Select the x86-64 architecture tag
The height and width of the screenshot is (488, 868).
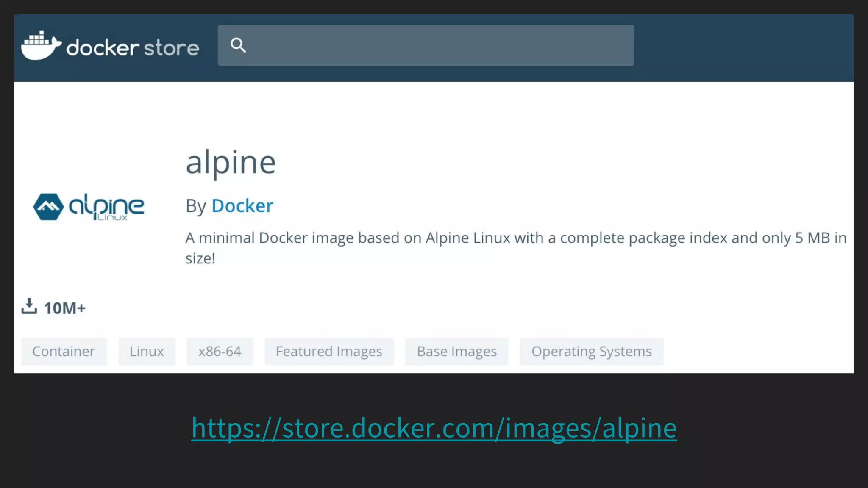220,351
